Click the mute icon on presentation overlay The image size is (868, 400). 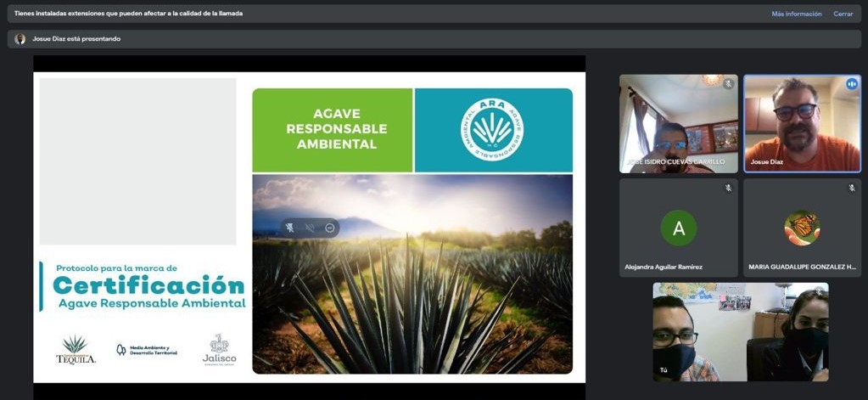coord(310,228)
